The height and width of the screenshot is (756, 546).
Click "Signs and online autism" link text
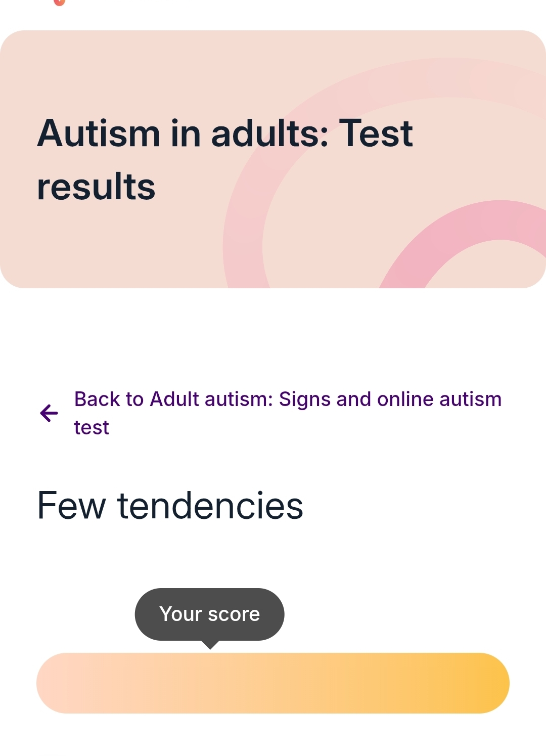coord(390,399)
